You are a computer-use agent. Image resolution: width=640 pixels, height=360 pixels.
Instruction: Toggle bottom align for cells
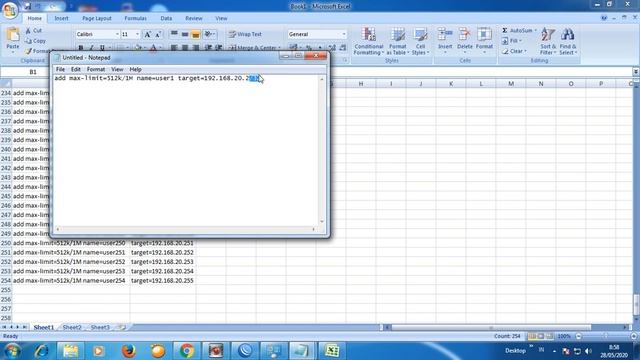click(x=196, y=34)
